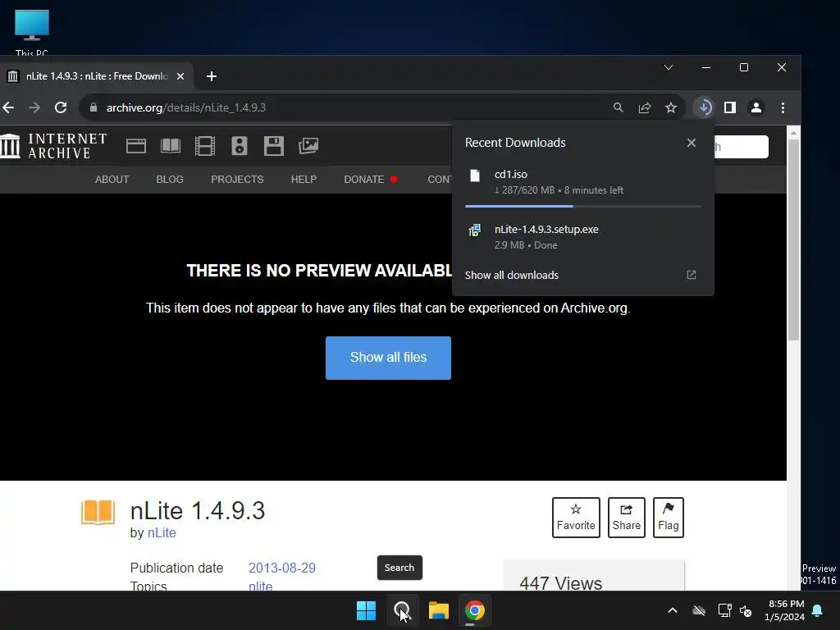This screenshot has width=840, height=630.
Task: Click the browser forward arrow
Action: pos(34,107)
